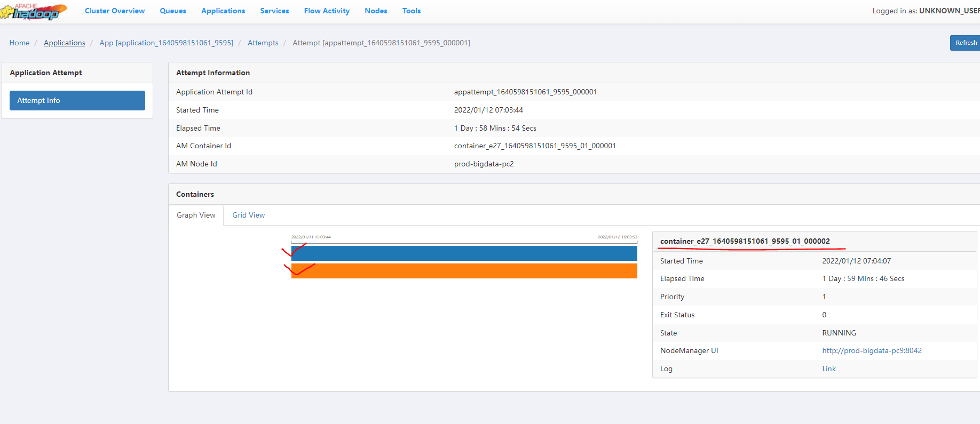This screenshot has height=424, width=980.
Task: Click the Logged in as UNKNOWN_USER text
Action: pyautogui.click(x=926, y=11)
